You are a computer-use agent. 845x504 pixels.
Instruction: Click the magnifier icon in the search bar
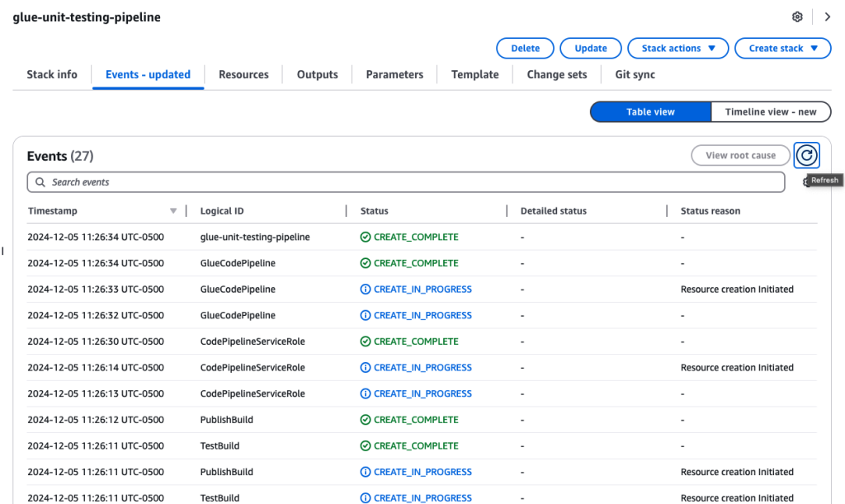[x=40, y=182]
